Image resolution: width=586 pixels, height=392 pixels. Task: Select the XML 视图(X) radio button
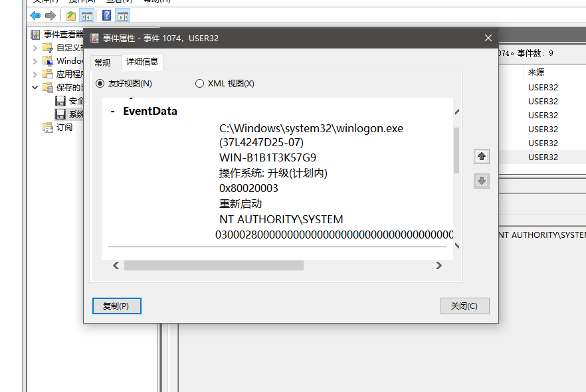(199, 84)
